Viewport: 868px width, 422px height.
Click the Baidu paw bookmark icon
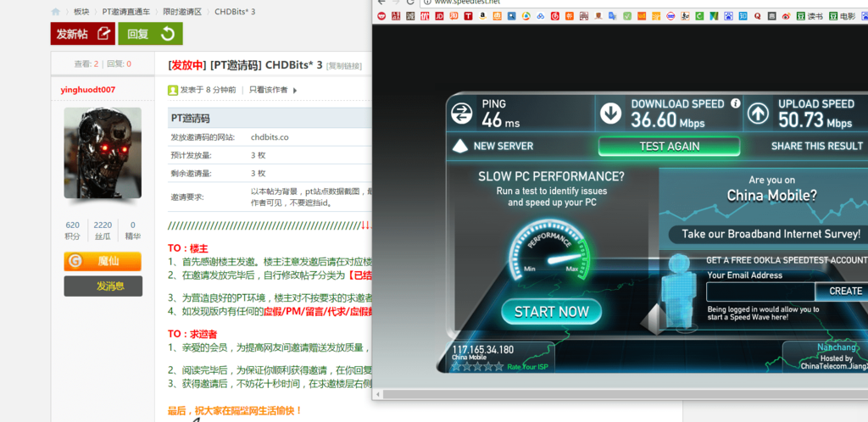point(728,17)
